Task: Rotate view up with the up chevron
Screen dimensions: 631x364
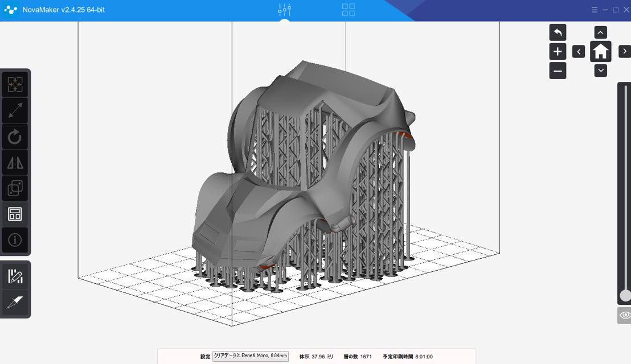Action: [x=600, y=32]
